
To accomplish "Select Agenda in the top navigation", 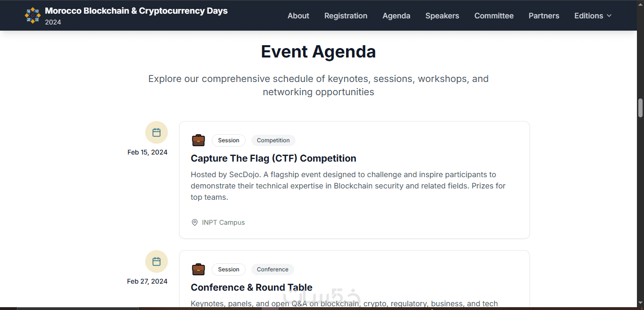I will 396,16.
